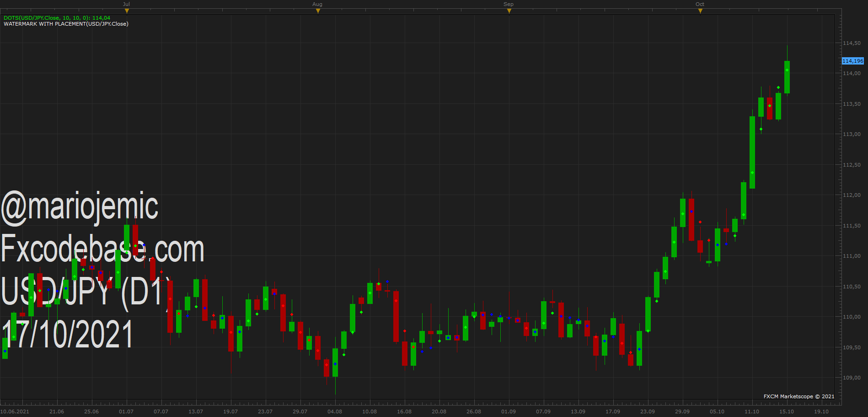
Task: Click the 109,00 price axis label
Action: point(852,378)
